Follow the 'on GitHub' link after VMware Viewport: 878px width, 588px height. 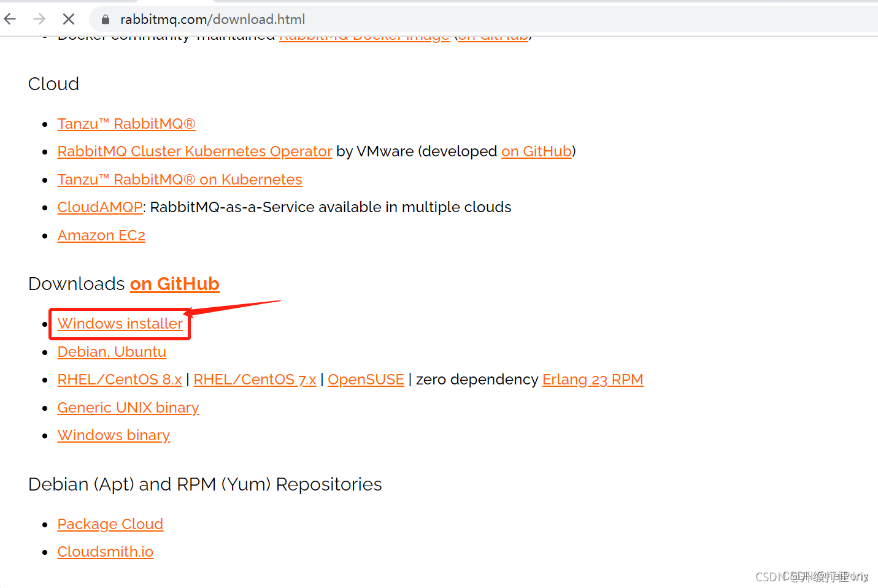click(536, 151)
